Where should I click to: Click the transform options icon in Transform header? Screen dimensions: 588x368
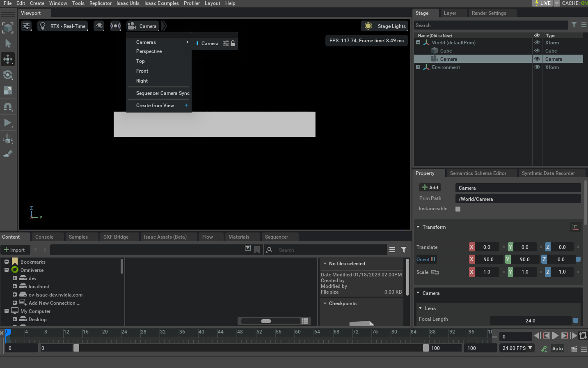pos(575,227)
